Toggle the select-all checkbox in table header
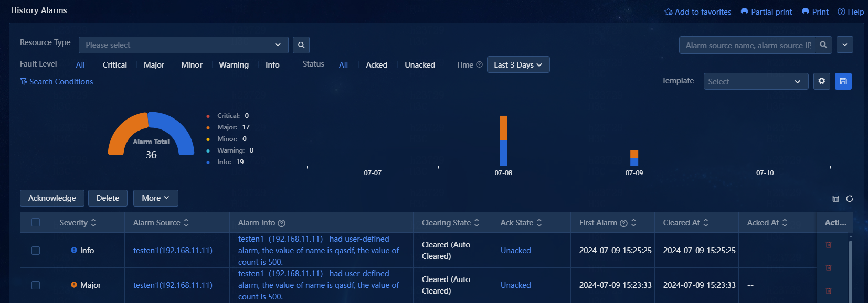 coord(36,222)
